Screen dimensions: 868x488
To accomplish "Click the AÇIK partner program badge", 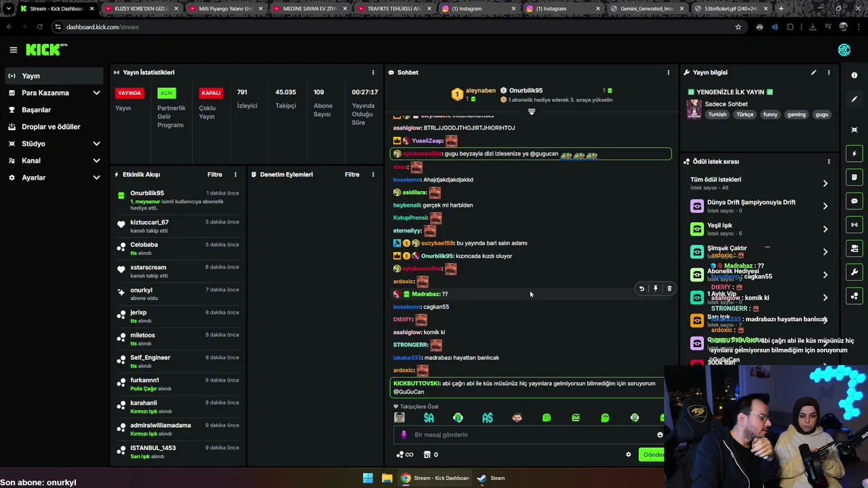I will [166, 93].
